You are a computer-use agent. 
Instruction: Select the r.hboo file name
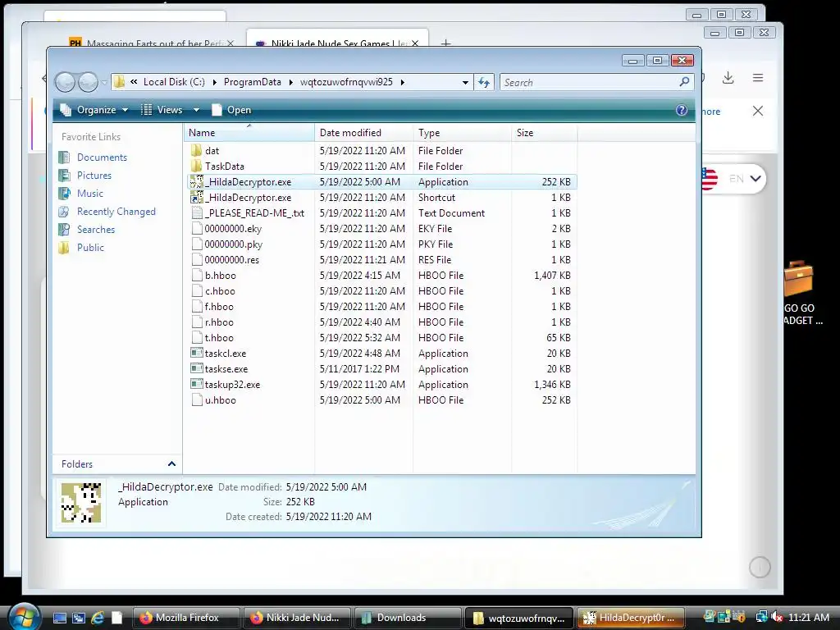pos(219,322)
